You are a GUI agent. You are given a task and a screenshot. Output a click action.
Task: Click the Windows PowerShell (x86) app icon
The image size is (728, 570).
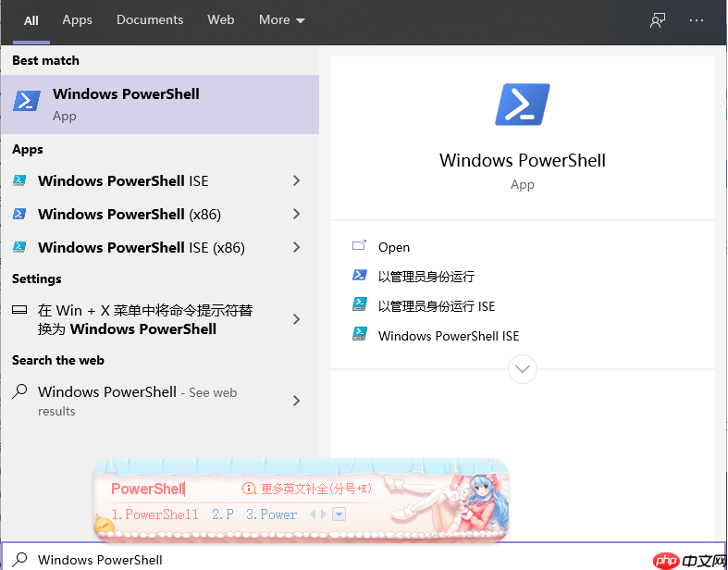click(19, 214)
